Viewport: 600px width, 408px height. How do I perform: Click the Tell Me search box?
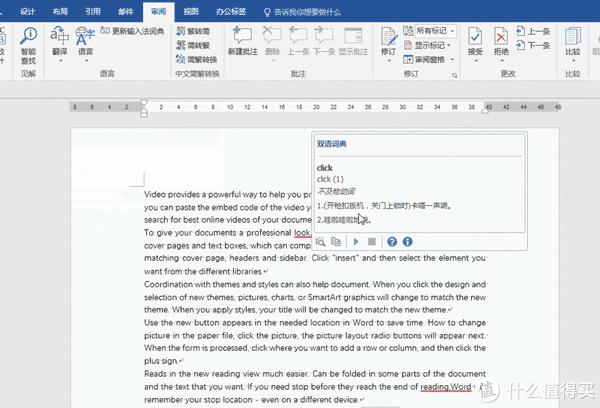(x=320, y=11)
